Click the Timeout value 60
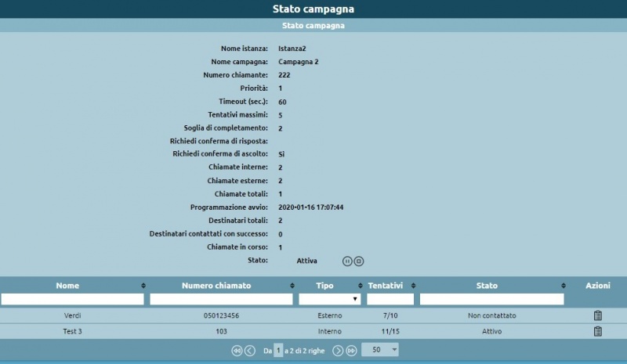 coord(282,102)
